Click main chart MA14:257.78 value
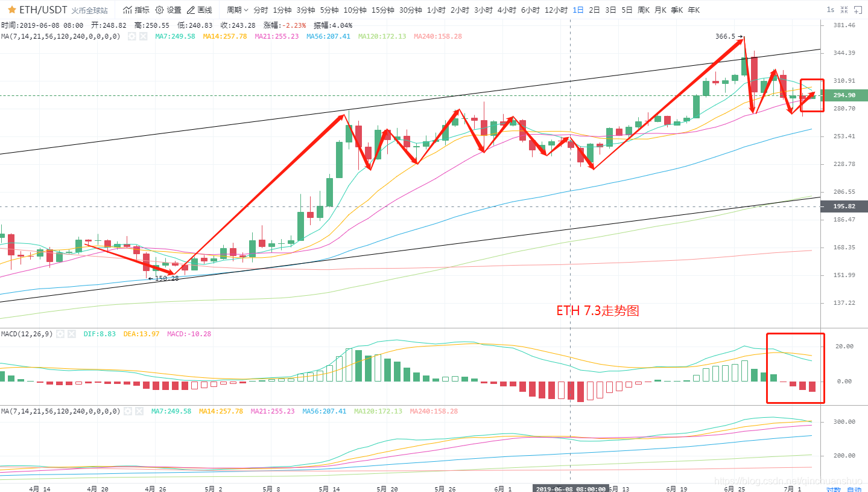 (225, 36)
